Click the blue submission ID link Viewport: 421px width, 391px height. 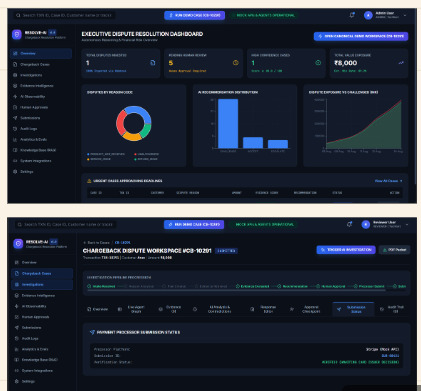click(390, 356)
